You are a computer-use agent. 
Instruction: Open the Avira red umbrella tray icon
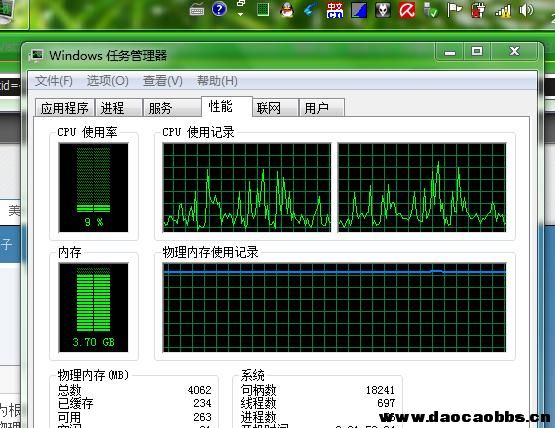(407, 10)
